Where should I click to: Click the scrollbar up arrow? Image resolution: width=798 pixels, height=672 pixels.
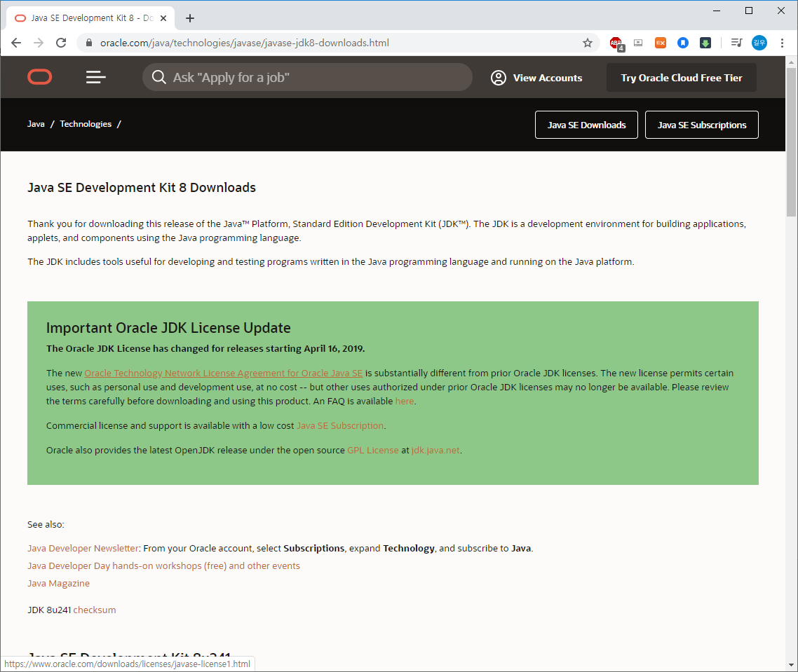pos(792,62)
